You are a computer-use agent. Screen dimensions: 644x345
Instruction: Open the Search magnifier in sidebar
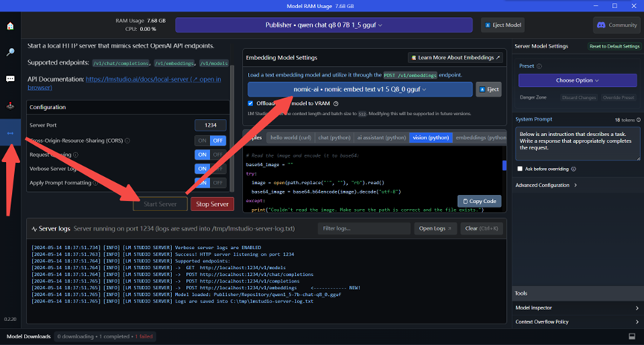(x=10, y=52)
